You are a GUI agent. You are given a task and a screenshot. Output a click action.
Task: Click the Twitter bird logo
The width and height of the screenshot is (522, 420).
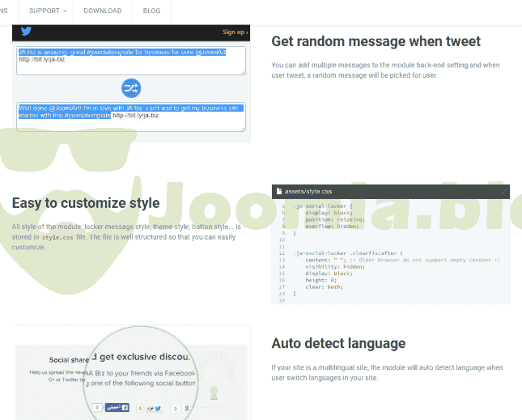point(27,32)
